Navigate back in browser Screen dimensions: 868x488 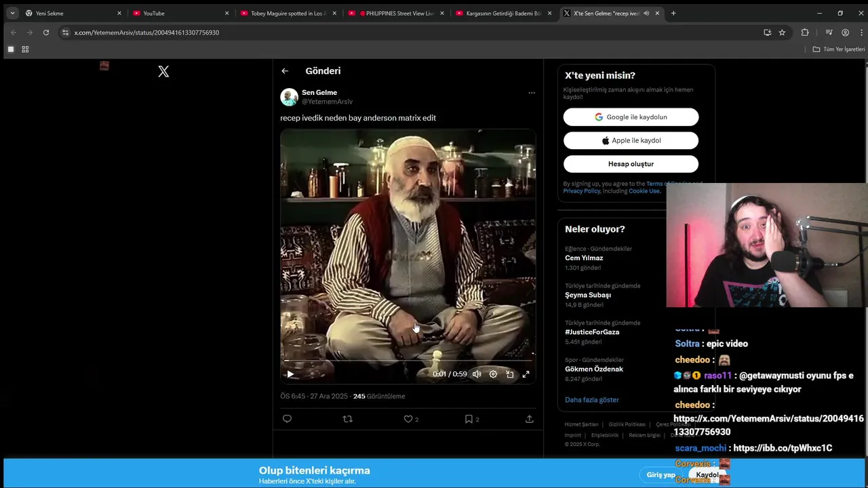(14, 33)
